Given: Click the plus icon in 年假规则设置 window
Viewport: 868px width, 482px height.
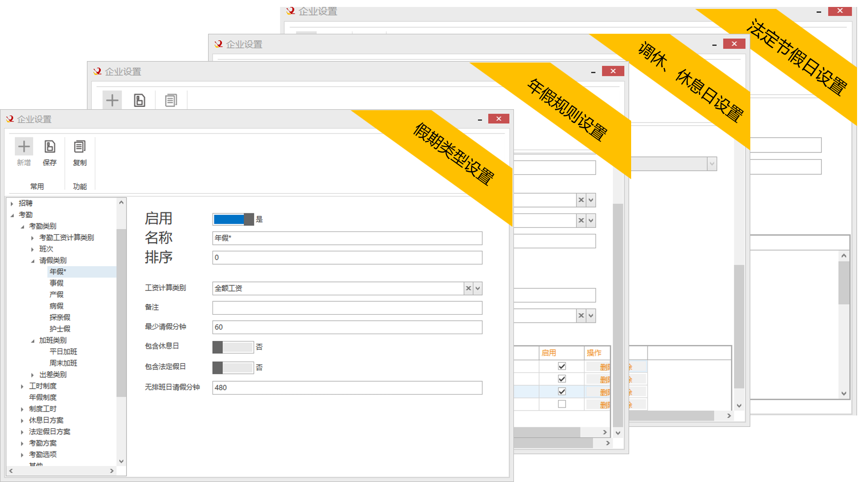Looking at the screenshot, I should coord(112,100).
